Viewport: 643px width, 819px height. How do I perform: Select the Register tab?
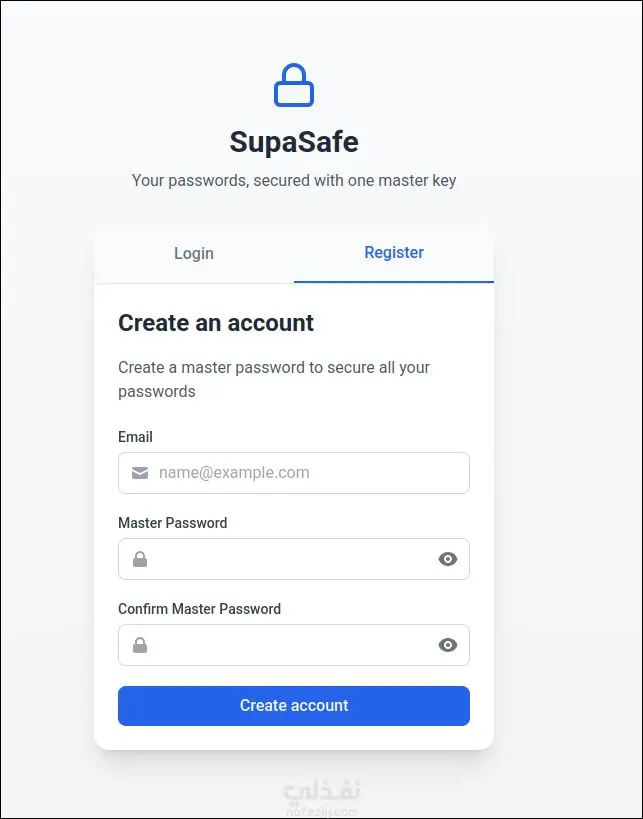point(394,253)
